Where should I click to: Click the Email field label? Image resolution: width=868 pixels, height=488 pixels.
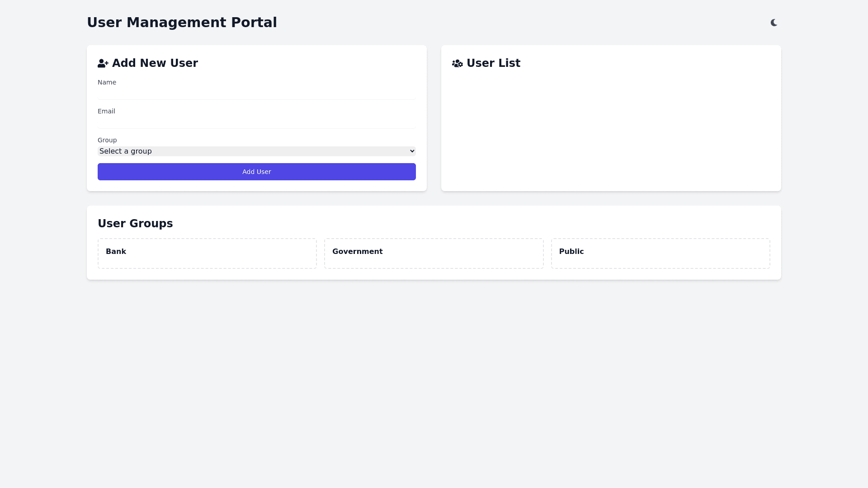pyautogui.click(x=106, y=111)
